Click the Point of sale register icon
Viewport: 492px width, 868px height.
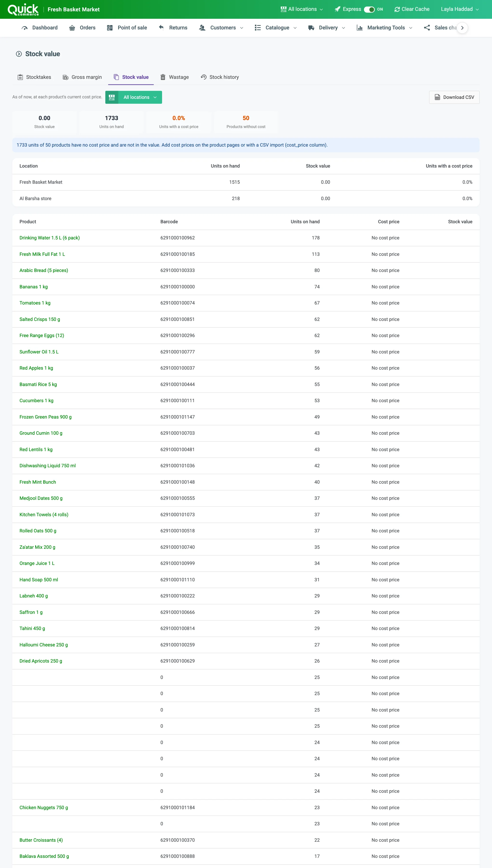tap(110, 28)
